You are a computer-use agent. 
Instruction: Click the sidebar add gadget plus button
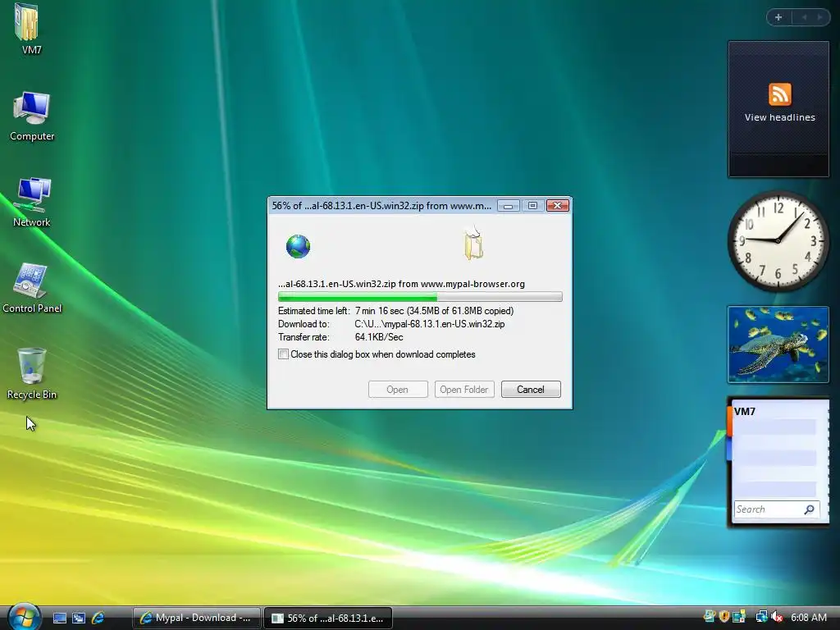(x=778, y=17)
